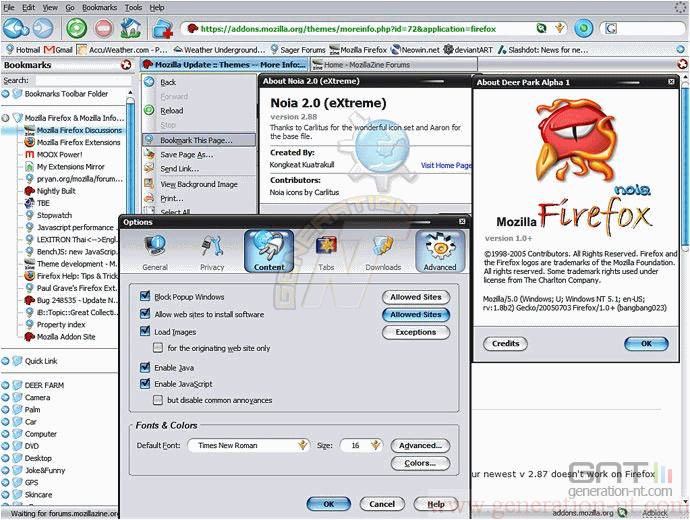Toggle Load Images checkbox
The width and height of the screenshot is (690, 520).
(x=145, y=331)
